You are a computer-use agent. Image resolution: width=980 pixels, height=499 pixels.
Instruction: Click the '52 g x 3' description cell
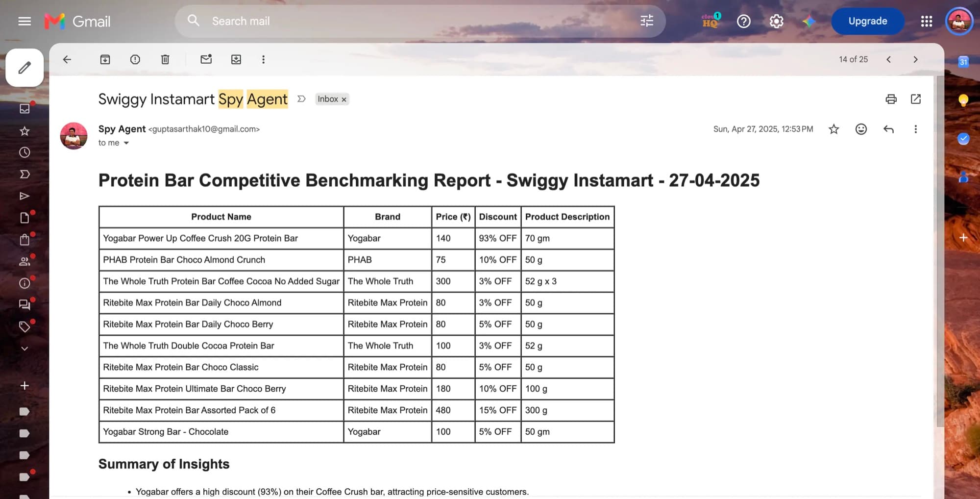point(567,281)
